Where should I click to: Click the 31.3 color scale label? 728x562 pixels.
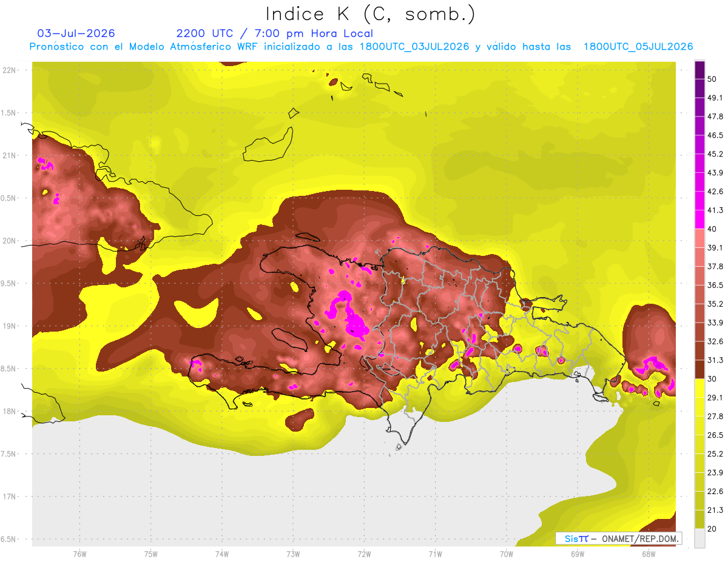click(715, 360)
